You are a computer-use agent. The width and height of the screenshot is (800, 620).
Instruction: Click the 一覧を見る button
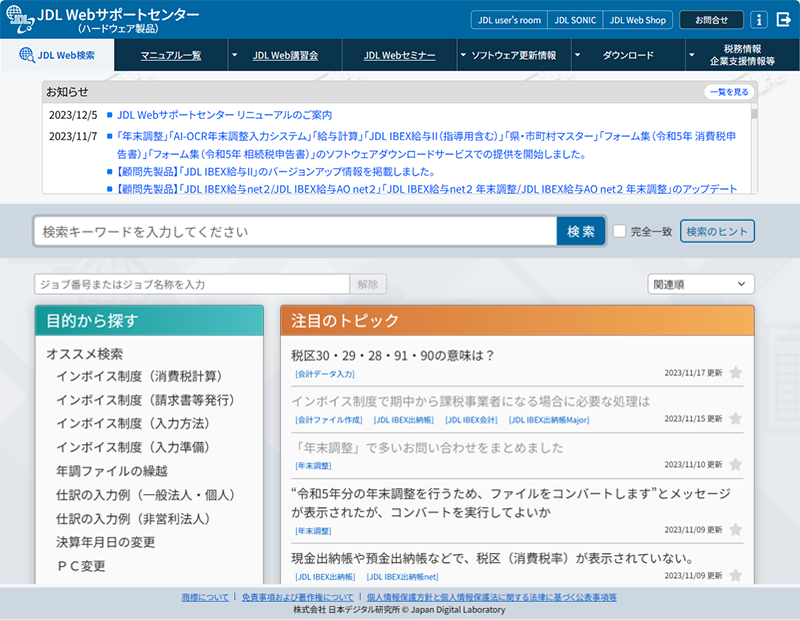[729, 92]
